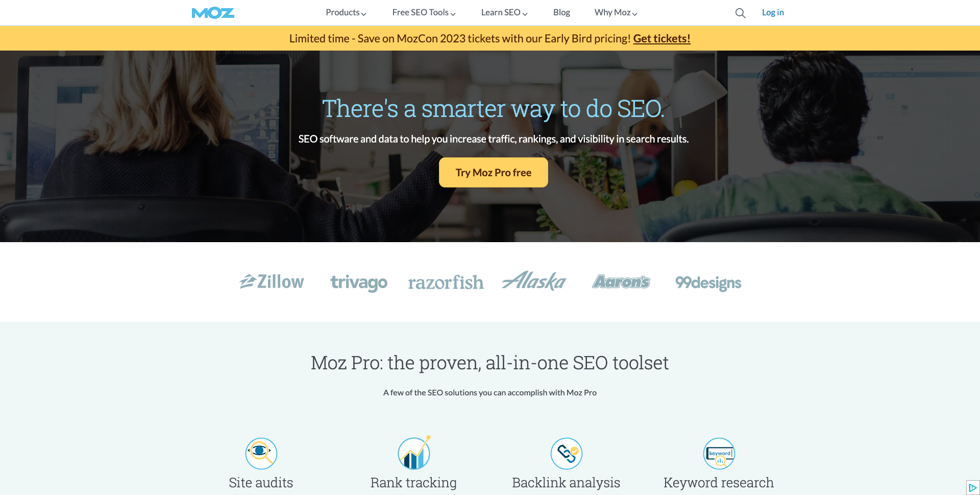The height and width of the screenshot is (495, 980).
Task: Expand the Free SEO Tools dropdown
Action: (x=424, y=12)
